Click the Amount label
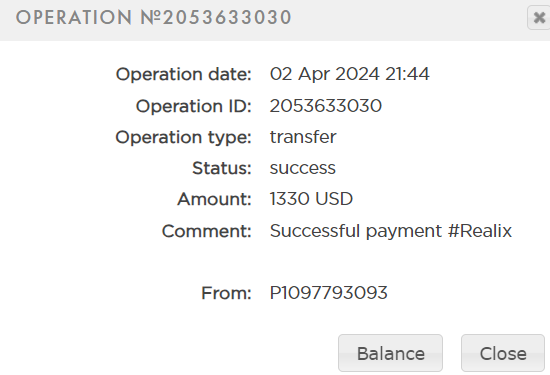 pyautogui.click(x=215, y=199)
